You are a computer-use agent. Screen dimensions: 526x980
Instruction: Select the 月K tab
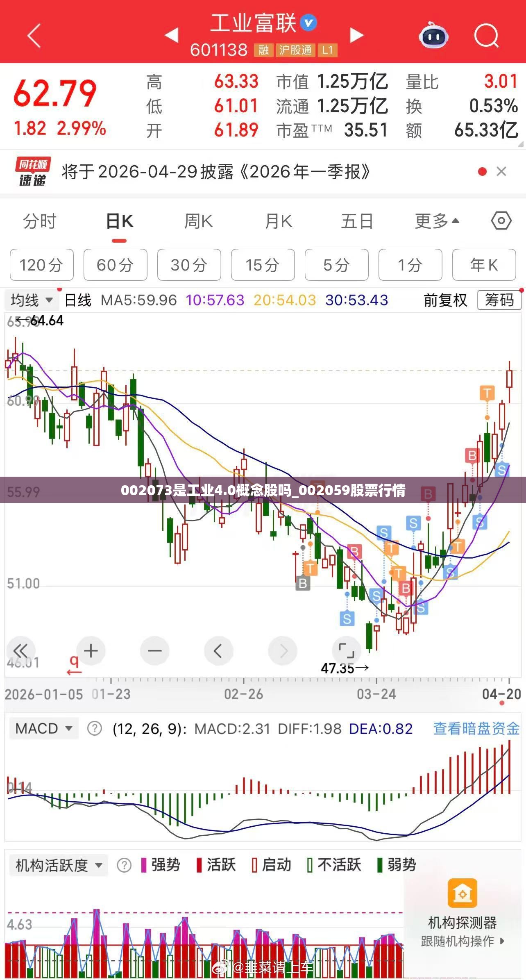pos(279,221)
